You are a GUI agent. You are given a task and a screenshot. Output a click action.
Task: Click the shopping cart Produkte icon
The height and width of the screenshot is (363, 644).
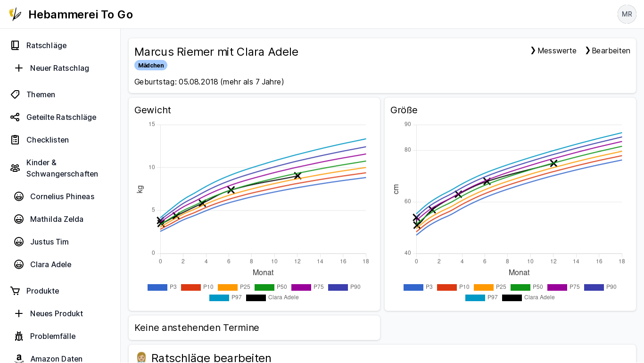click(x=15, y=291)
